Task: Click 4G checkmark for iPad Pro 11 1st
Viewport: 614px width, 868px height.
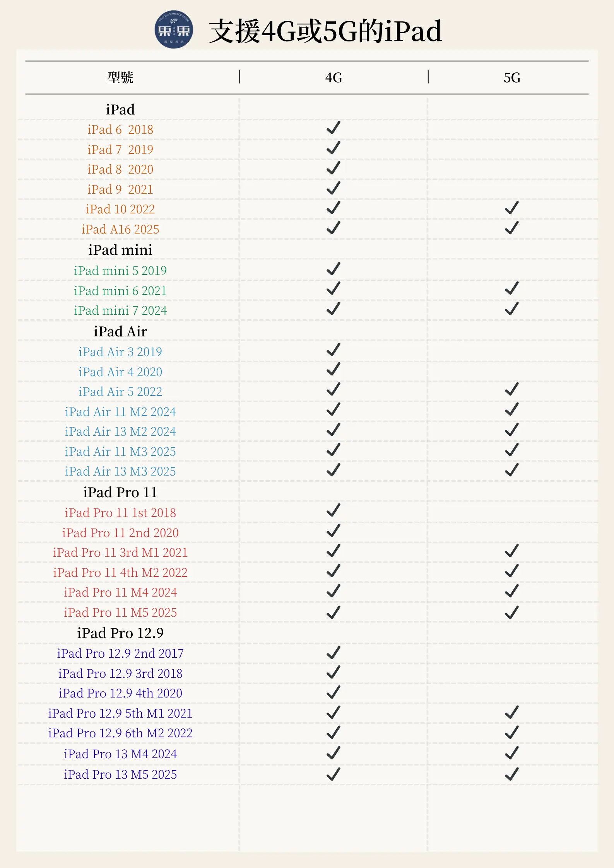Action: coord(333,510)
